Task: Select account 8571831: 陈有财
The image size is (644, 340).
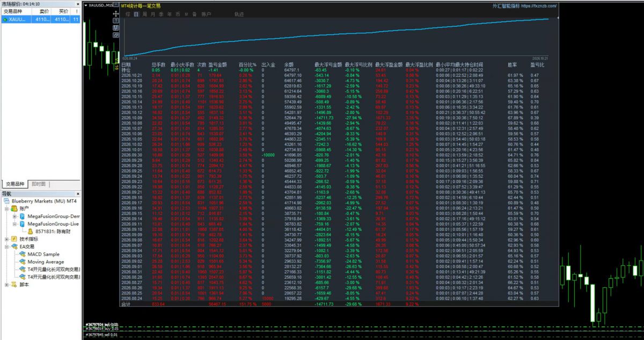Action: click(x=52, y=232)
